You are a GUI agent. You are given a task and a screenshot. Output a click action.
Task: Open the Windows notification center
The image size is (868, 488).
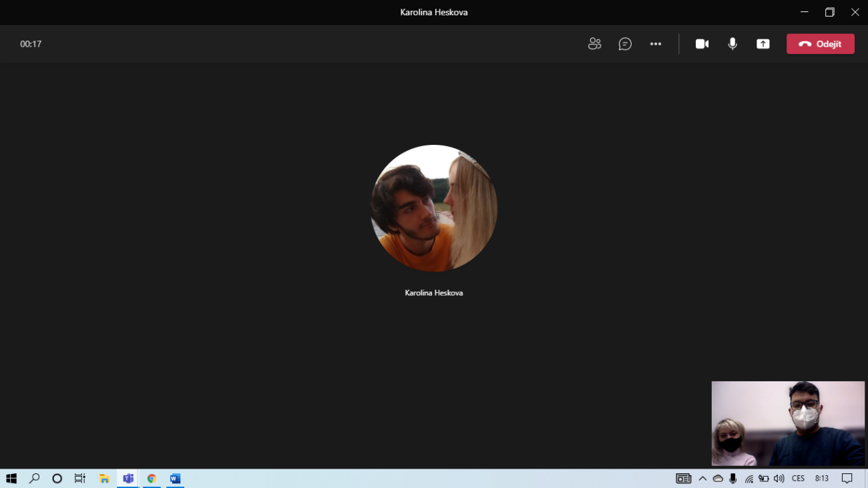tap(847, 479)
